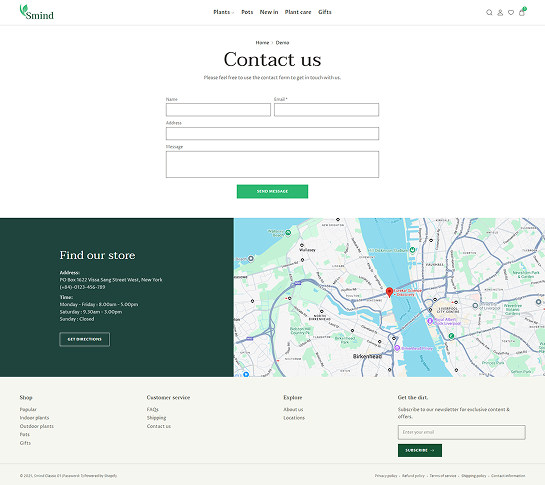This screenshot has height=485, width=545.
Task: Click the Birkenhead Priory map marker
Action: (397, 348)
